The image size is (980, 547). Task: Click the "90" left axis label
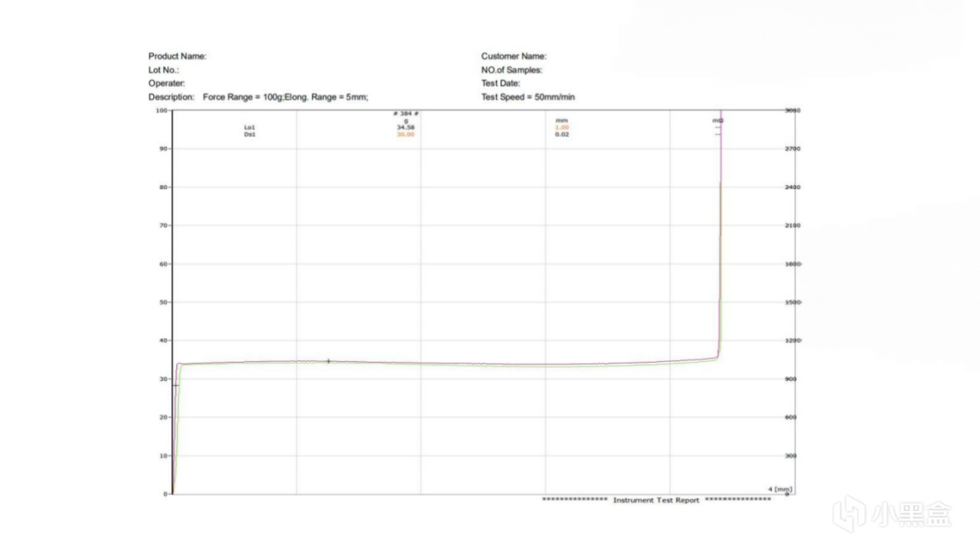[x=163, y=148]
